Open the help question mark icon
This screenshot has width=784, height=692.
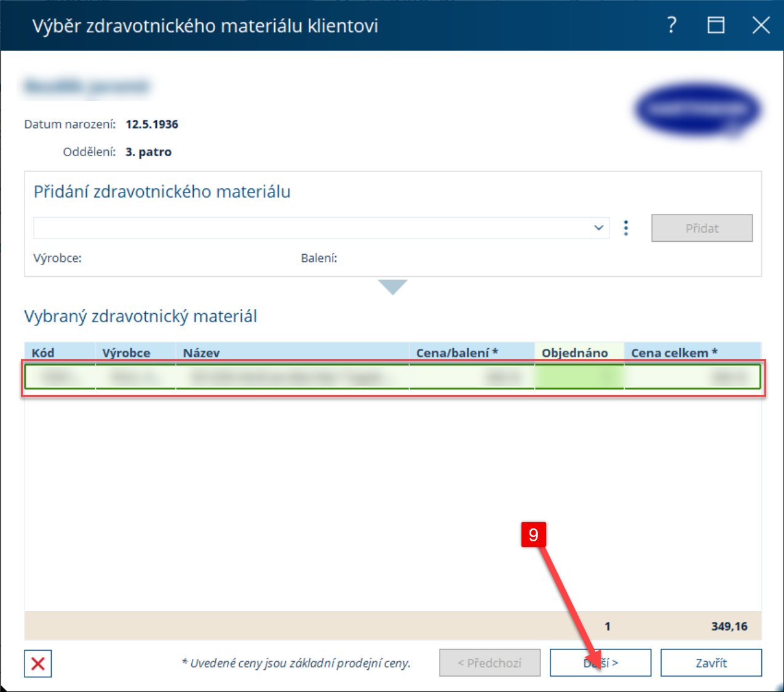tap(671, 25)
